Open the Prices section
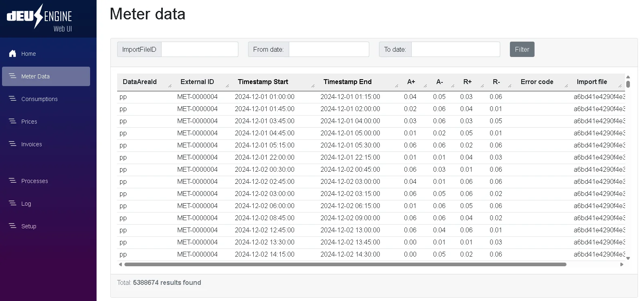The width and height of the screenshot is (644, 301). tap(46, 122)
